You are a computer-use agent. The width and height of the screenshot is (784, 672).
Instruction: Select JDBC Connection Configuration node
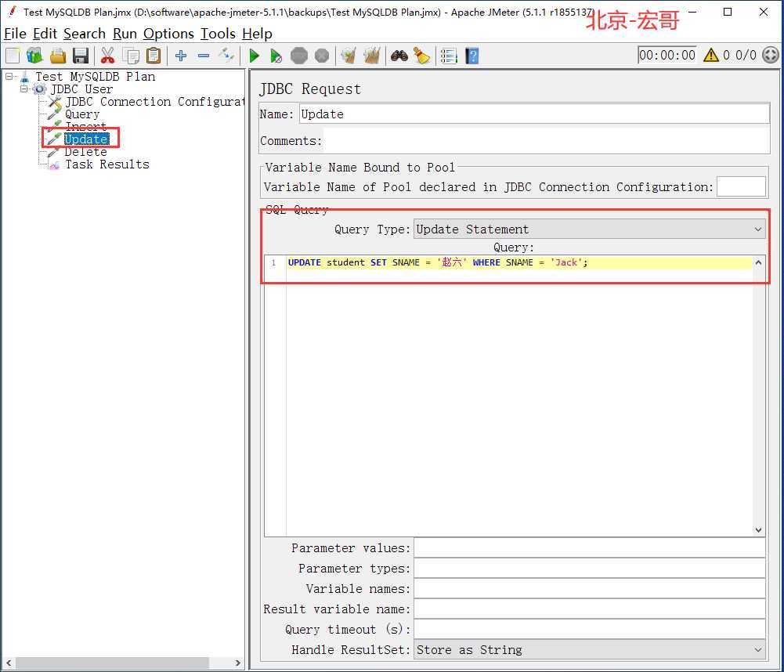click(155, 102)
